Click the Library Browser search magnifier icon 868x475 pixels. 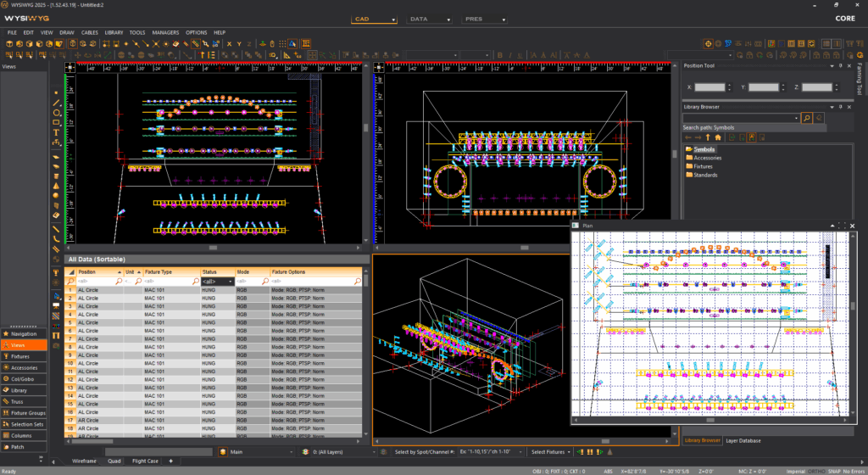tap(807, 118)
